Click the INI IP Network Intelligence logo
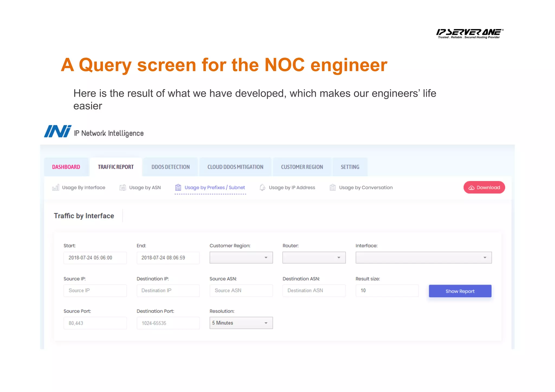The image size is (555, 392). [x=94, y=132]
